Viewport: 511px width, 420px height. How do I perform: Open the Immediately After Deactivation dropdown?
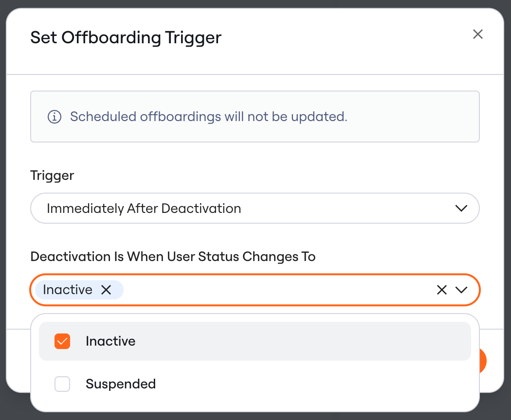255,208
